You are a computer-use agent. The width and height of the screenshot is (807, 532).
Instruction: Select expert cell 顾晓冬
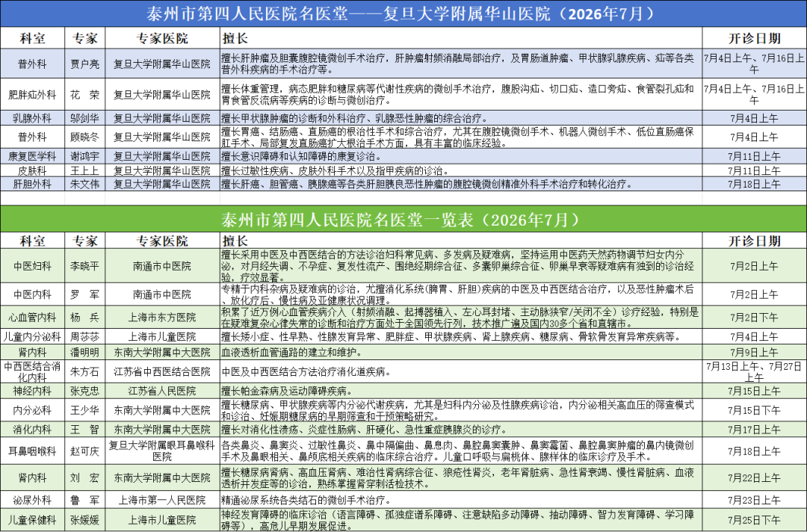tap(85, 137)
